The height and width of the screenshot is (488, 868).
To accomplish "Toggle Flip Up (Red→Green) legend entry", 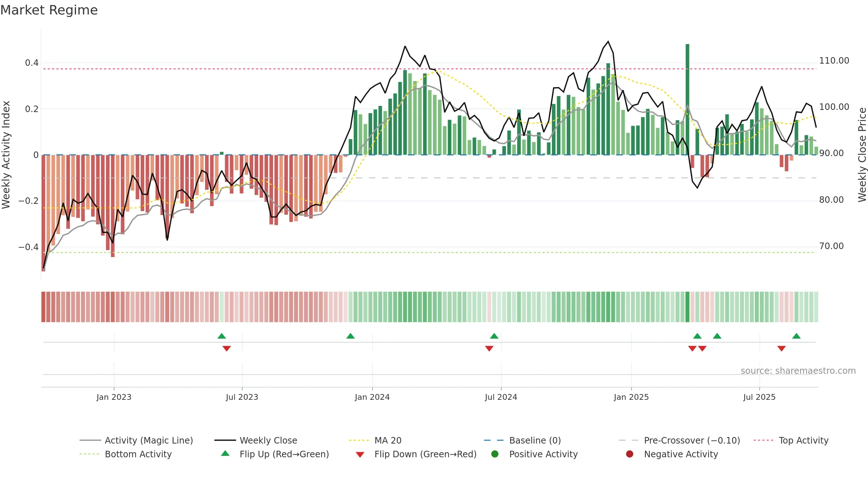I will tap(275, 454).
